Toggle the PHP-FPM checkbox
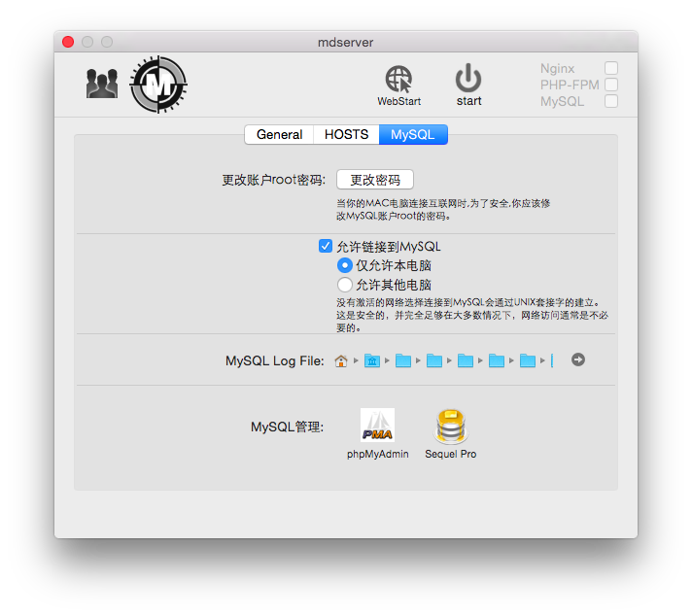 click(611, 85)
